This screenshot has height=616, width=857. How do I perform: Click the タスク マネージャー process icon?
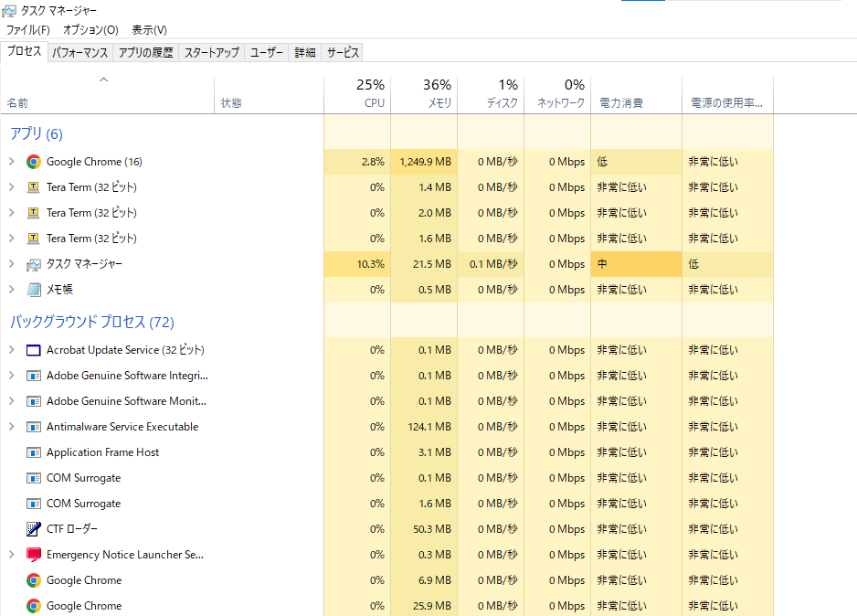click(x=34, y=264)
